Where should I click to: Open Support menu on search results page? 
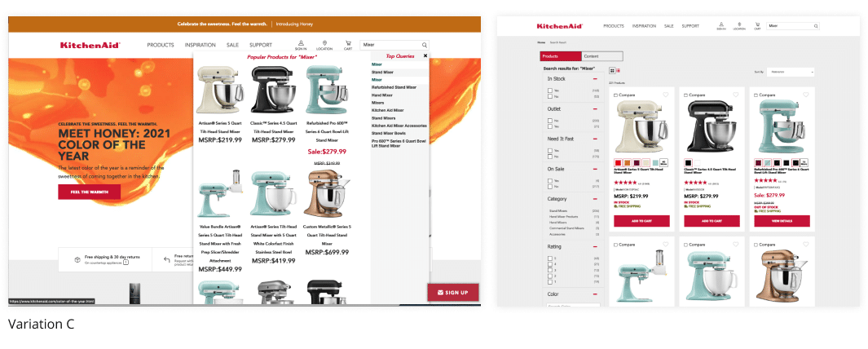pos(690,26)
